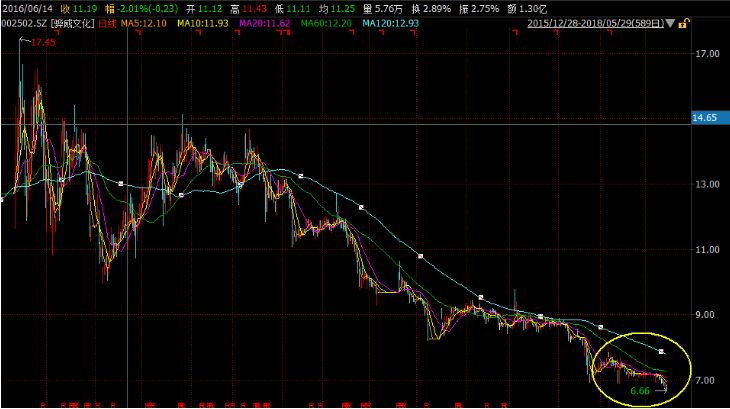Viewport: 730px width, 409px height.
Task: Click the volume 5.76万 value
Action: click(x=389, y=8)
